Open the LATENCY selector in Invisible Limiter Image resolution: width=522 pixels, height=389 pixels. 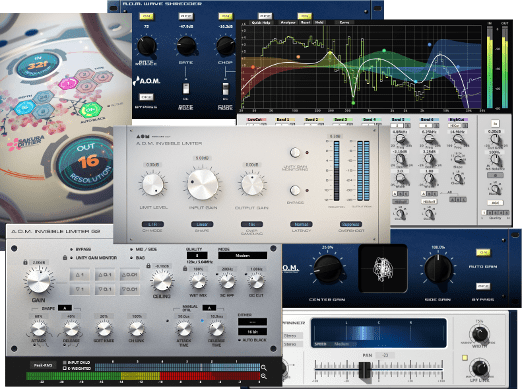coord(301,224)
